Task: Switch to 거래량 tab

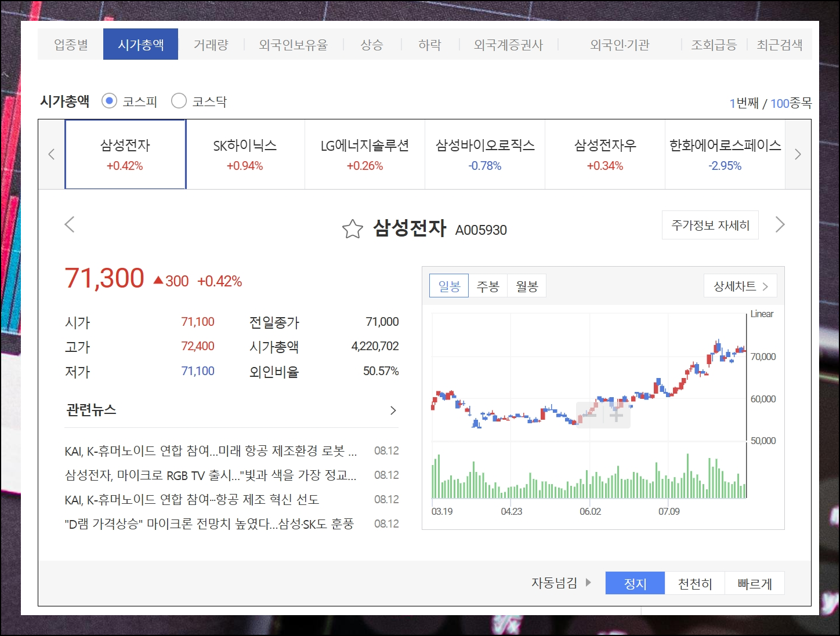Action: 211,45
